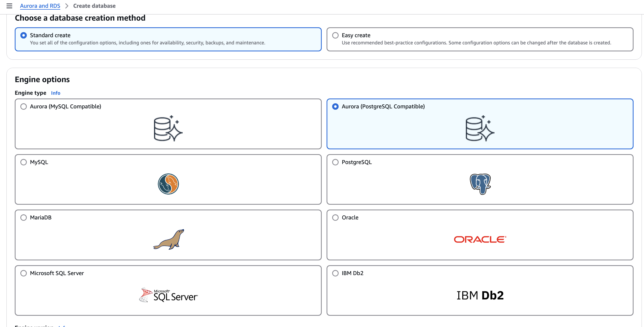Click the Engine options heading

pyautogui.click(x=42, y=79)
